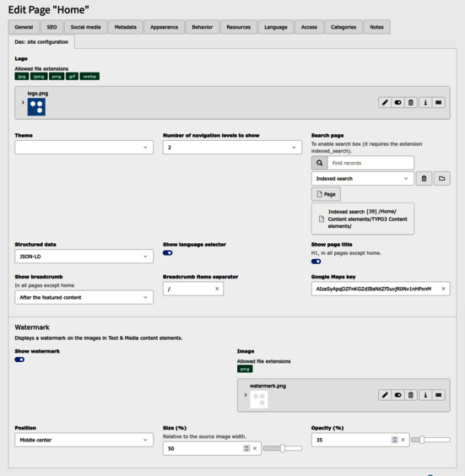This screenshot has width=465, height=476.
Task: Toggle Show language selector switch
Action: tap(168, 253)
